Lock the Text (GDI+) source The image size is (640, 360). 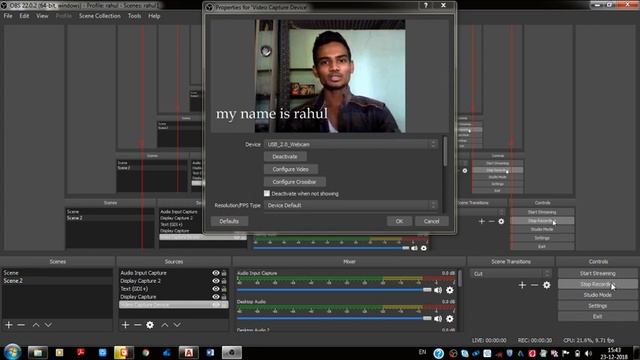pos(224,289)
